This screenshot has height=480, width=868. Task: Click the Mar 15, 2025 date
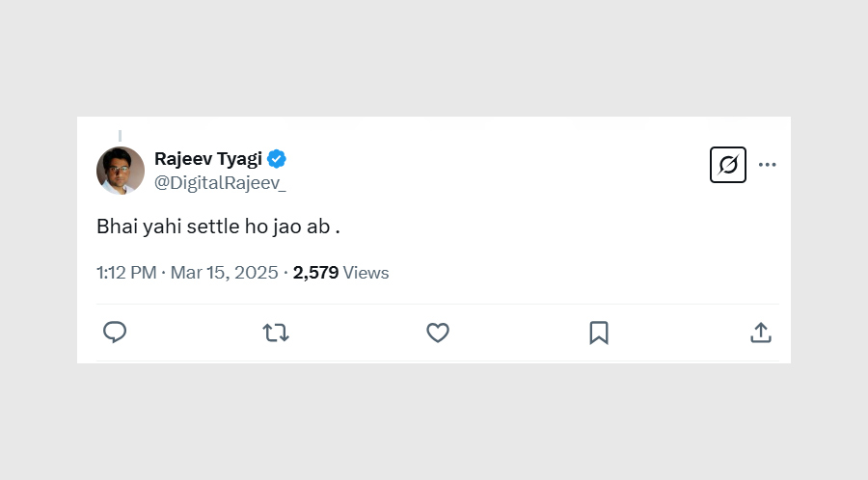[225, 273]
